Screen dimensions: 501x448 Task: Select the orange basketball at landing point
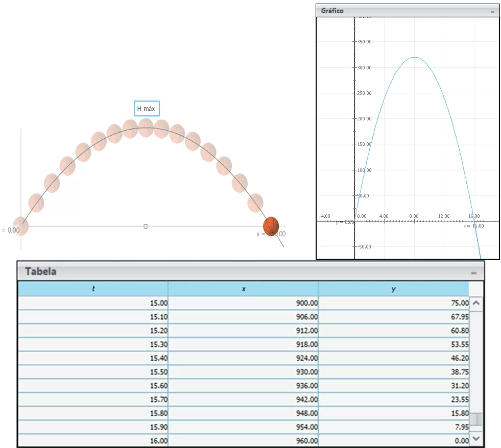271,226
